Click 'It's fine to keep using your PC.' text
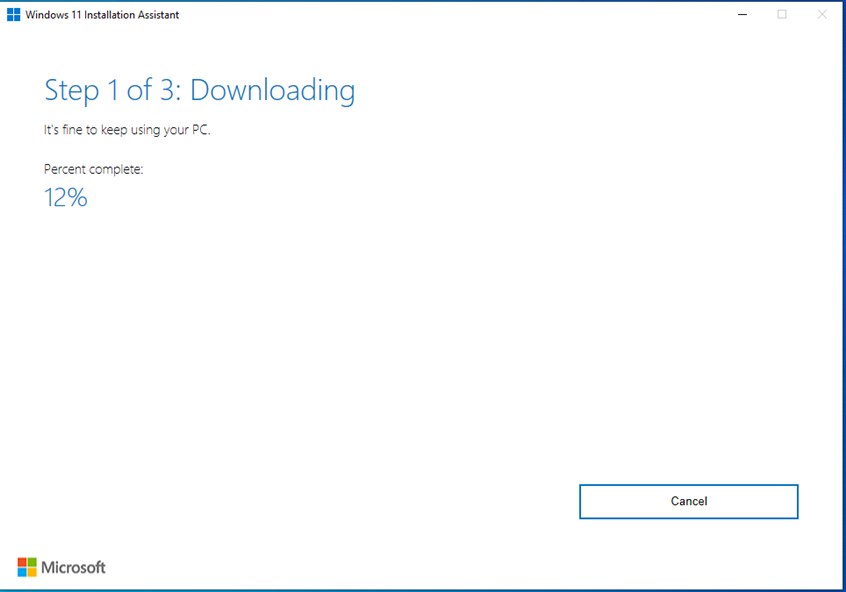This screenshot has height=592, width=846. point(127,130)
